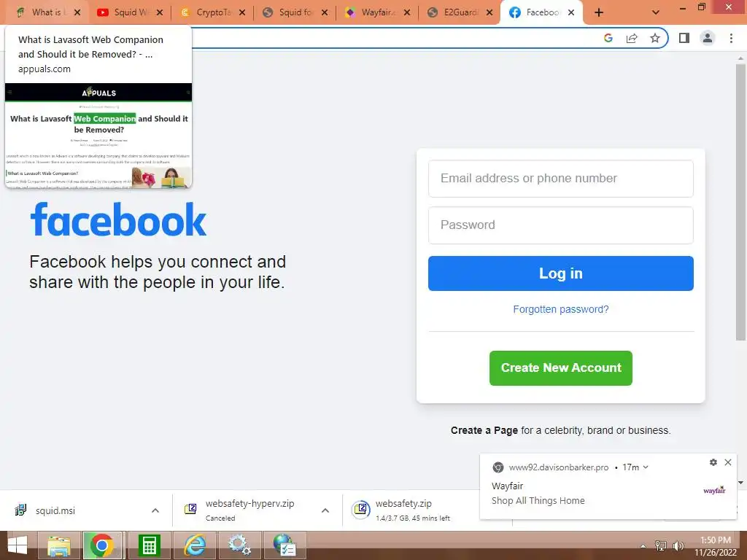Dismiss the Wayfair notification
The width and height of the screenshot is (747, 560).
point(728,462)
